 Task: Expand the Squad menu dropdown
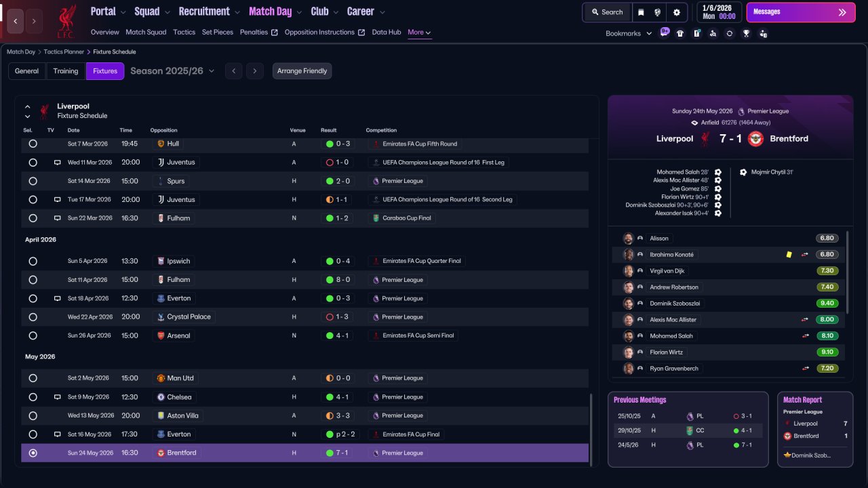pyautogui.click(x=167, y=12)
